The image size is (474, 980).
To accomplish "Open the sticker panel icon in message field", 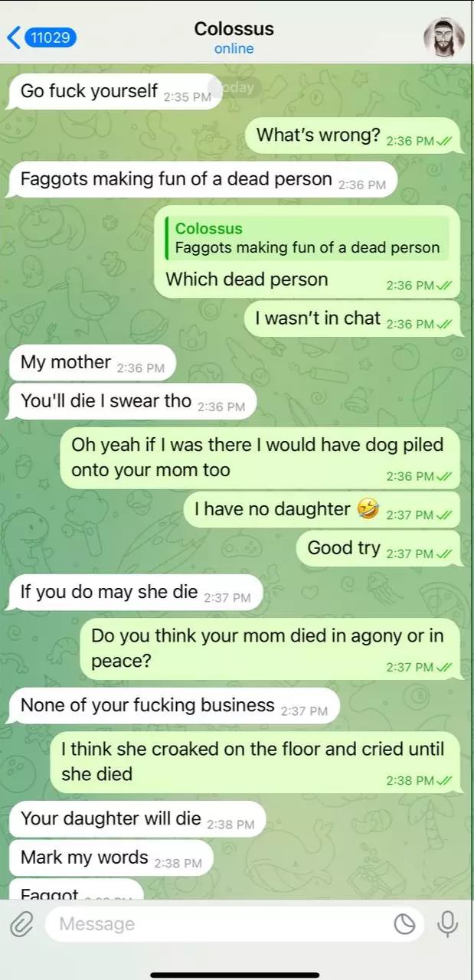I will [x=404, y=925].
